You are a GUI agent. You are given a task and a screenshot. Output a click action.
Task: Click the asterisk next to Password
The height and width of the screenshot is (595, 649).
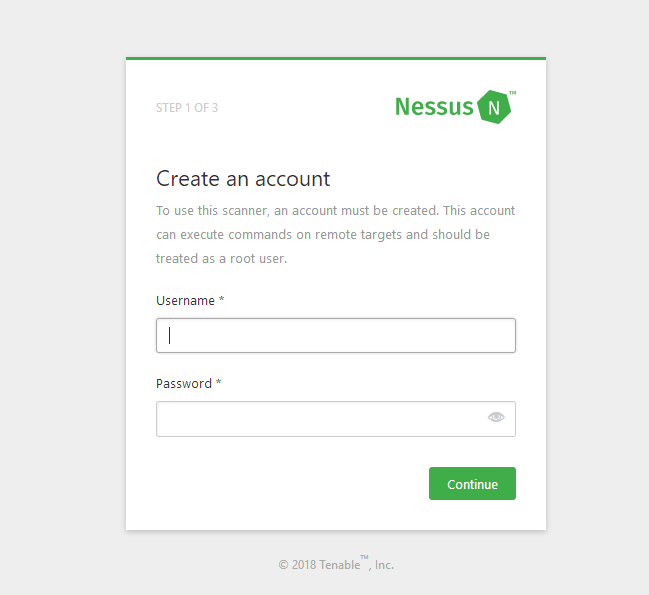click(x=219, y=382)
